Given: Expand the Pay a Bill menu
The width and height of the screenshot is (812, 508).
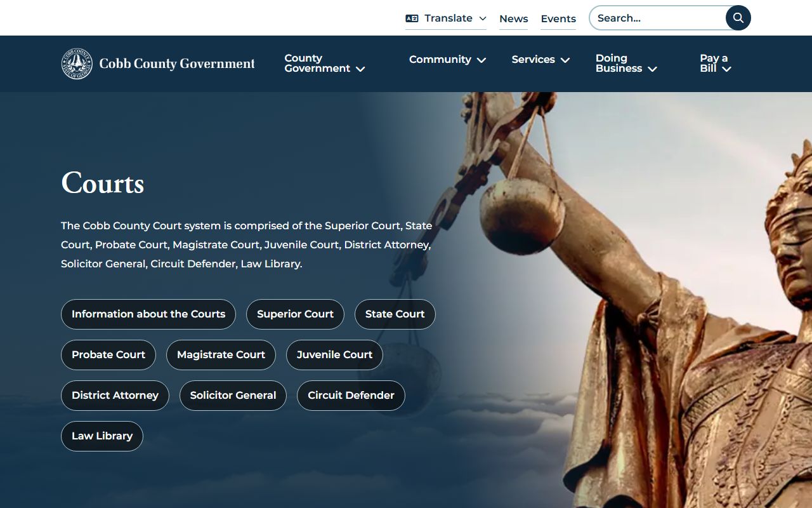Looking at the screenshot, I should coord(716,63).
